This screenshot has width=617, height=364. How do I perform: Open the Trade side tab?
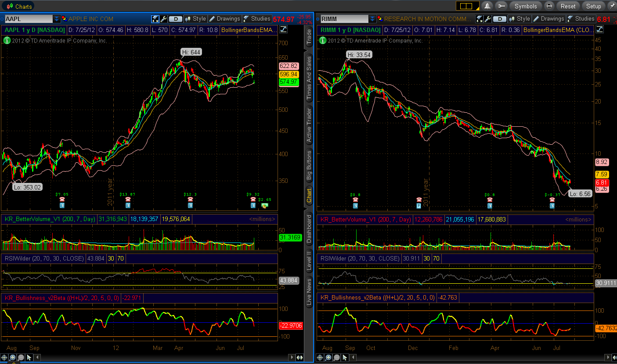[x=309, y=36]
